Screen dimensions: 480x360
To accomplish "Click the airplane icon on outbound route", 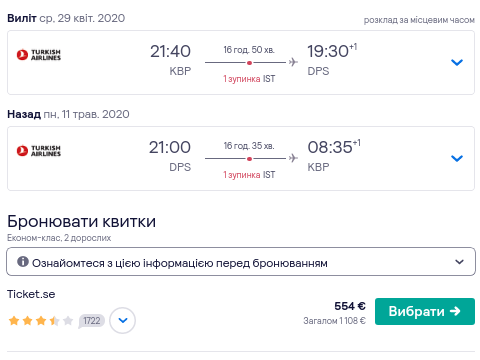I will tap(293, 62).
